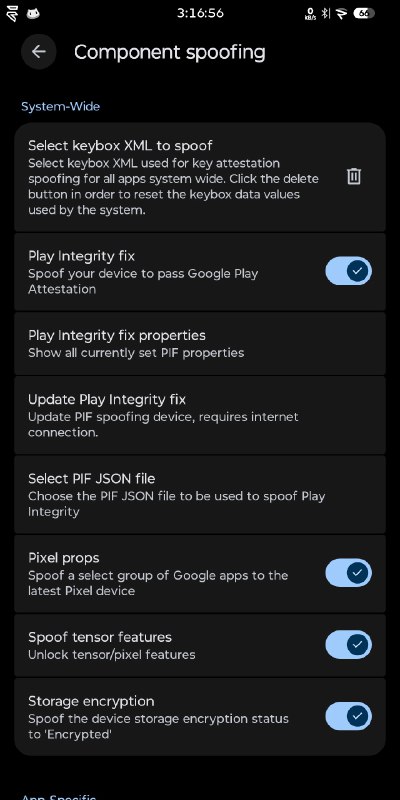Screen dimensions: 400x800
Task: Tap the App Specific section header
Action: 58,796
